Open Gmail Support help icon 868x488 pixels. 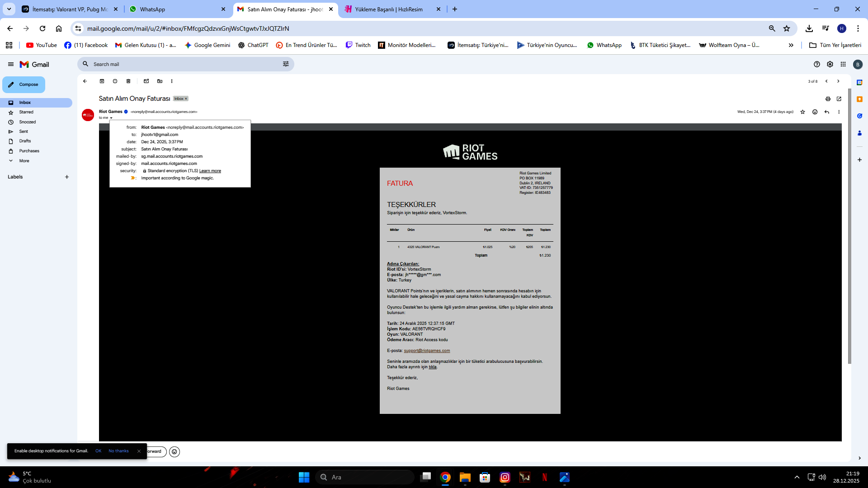click(817, 64)
